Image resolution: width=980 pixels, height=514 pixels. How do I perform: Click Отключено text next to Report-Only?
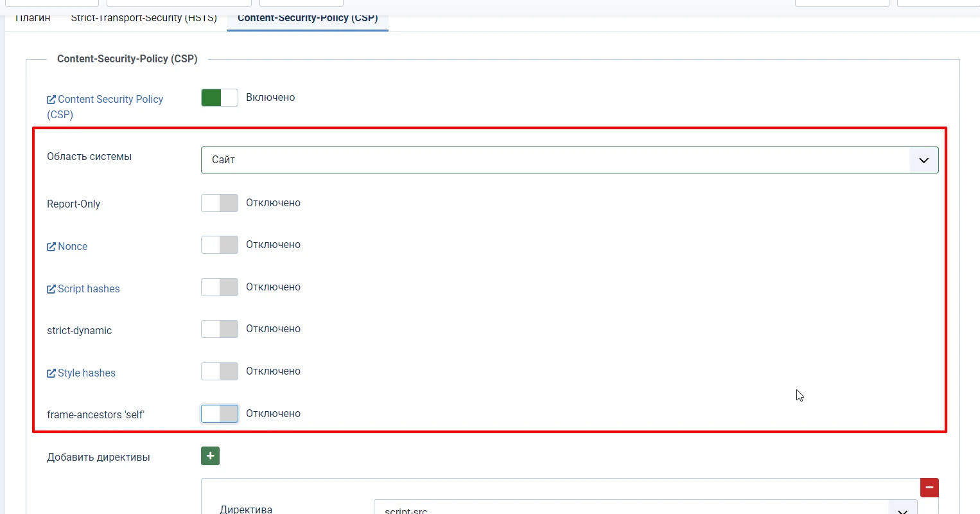coord(273,203)
